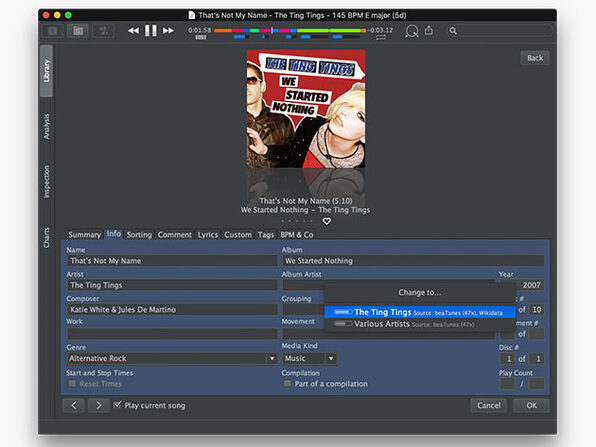Viewport: 596px width, 447px height.
Task: Open the Analysis side tab
Action: [46, 126]
